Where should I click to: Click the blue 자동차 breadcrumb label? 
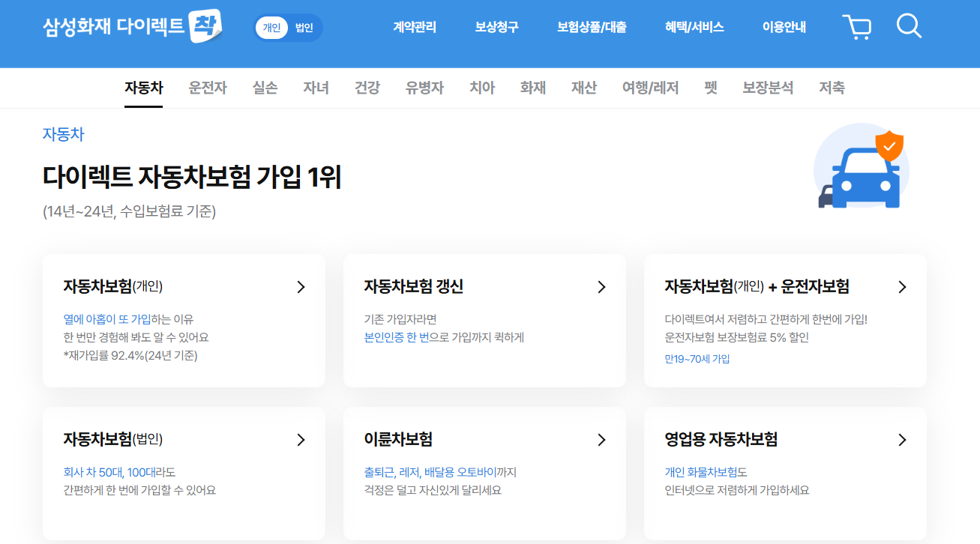tap(64, 135)
